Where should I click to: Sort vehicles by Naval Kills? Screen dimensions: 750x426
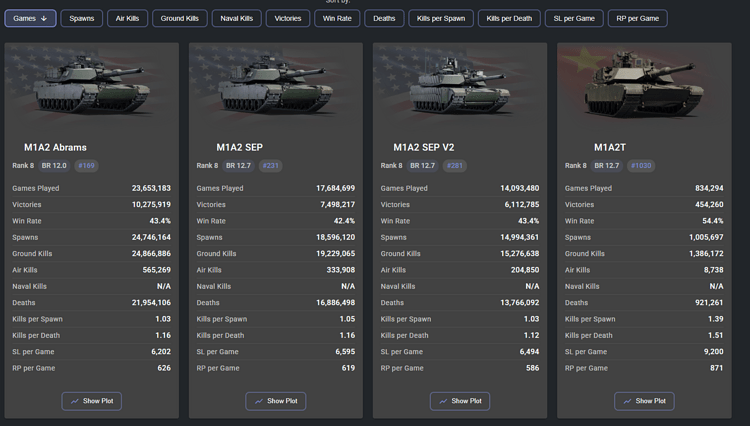[x=237, y=18]
